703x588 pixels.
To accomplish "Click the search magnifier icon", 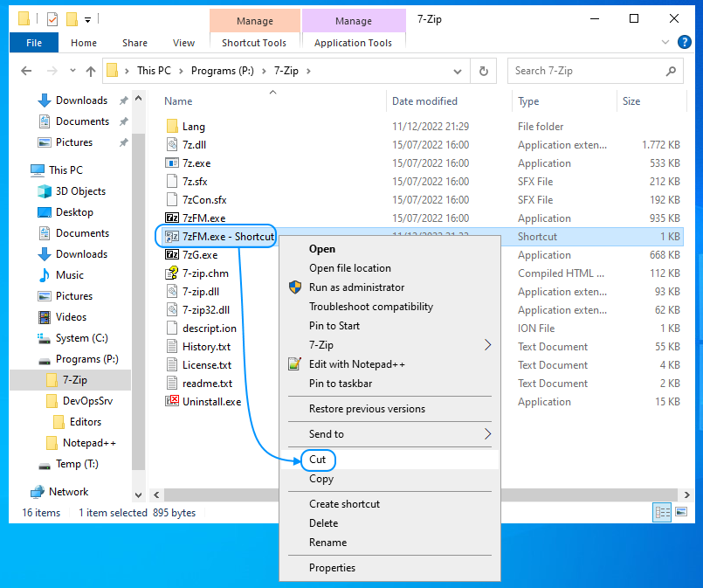I will (672, 71).
